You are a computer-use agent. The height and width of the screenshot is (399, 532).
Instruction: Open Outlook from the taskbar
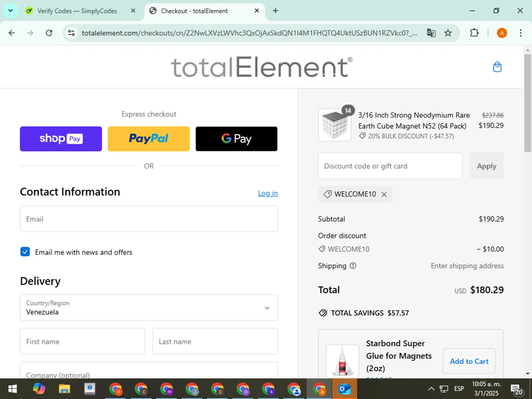coord(344,389)
